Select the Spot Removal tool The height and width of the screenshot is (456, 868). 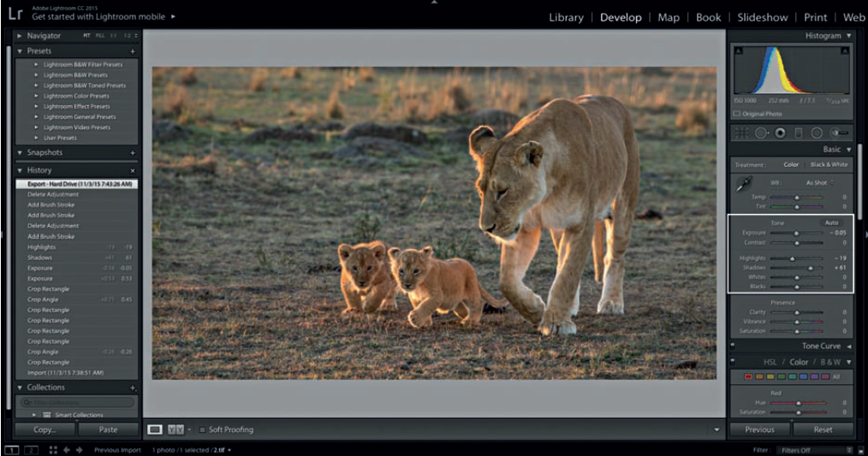click(x=761, y=133)
